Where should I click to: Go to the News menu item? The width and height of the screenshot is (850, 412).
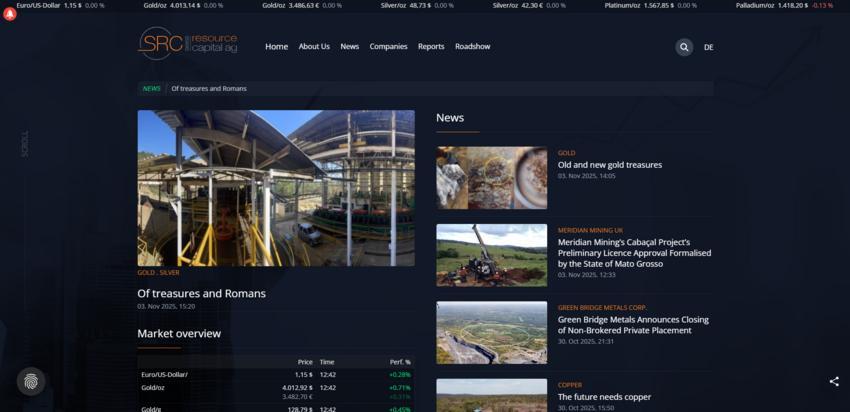coord(349,47)
